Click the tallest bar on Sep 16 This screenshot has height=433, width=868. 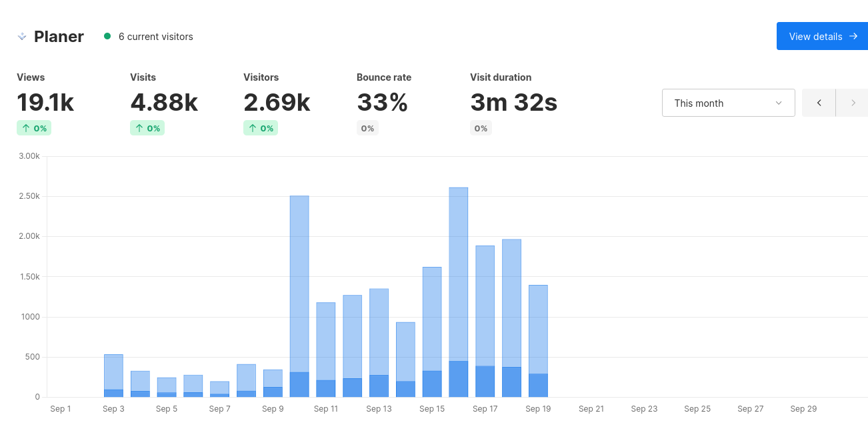click(459, 287)
